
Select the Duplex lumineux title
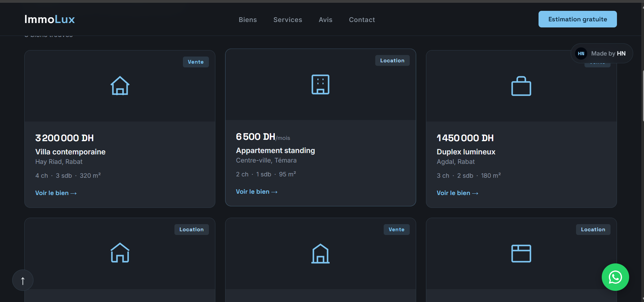pyautogui.click(x=466, y=152)
